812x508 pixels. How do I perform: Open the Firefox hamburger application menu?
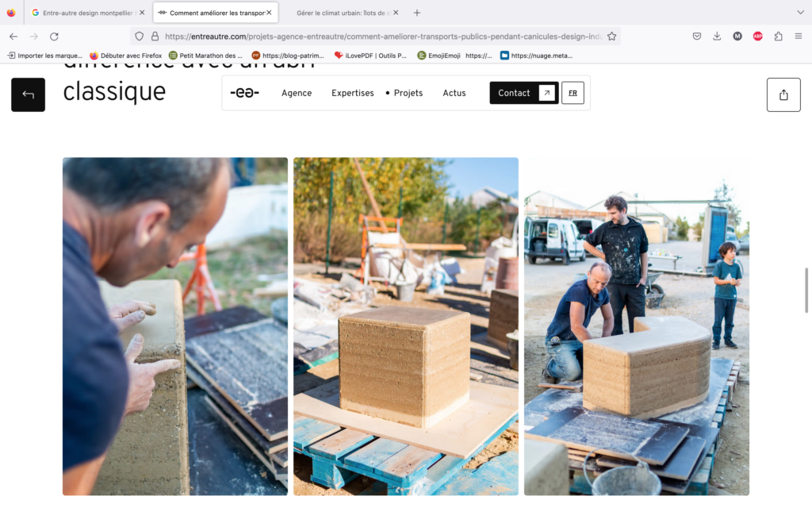798,37
